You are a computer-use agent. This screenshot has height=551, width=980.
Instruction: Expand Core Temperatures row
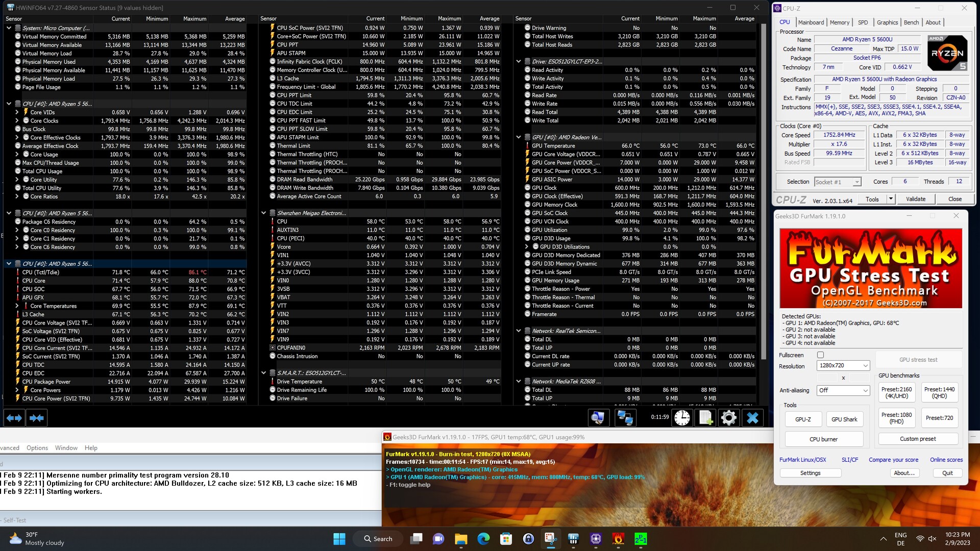pos(17,306)
